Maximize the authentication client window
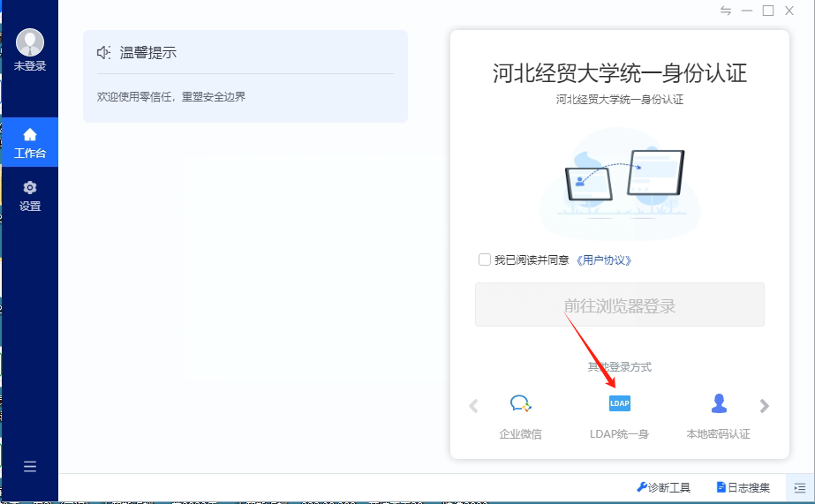Viewport: 815px width, 504px height. [768, 11]
